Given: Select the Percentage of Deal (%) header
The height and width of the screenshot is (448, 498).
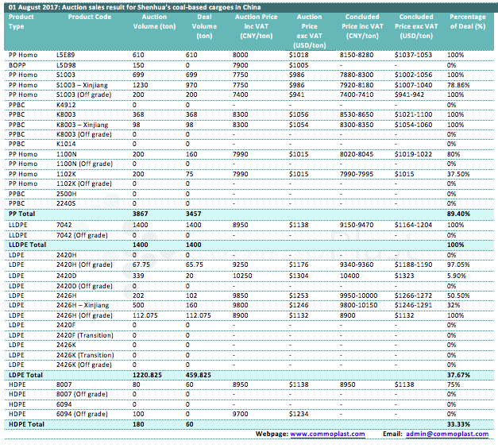Looking at the screenshot, I should [468, 21].
